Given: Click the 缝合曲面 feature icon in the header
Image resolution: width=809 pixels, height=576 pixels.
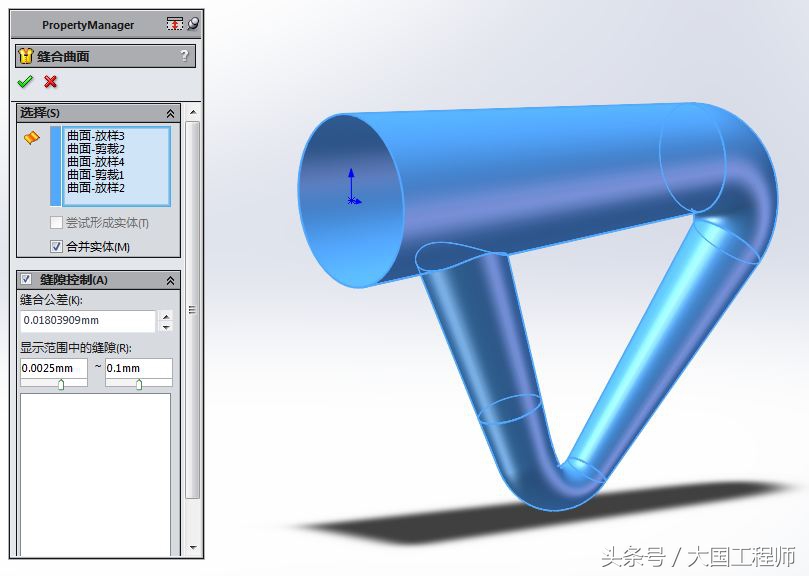Looking at the screenshot, I should (x=24, y=56).
